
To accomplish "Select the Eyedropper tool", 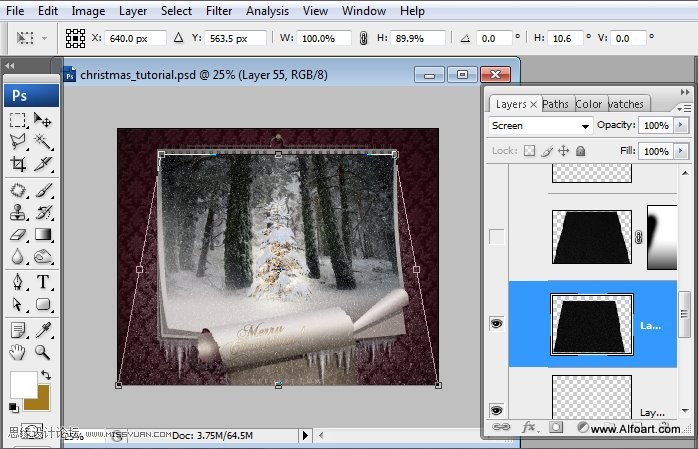I will pyautogui.click(x=43, y=331).
